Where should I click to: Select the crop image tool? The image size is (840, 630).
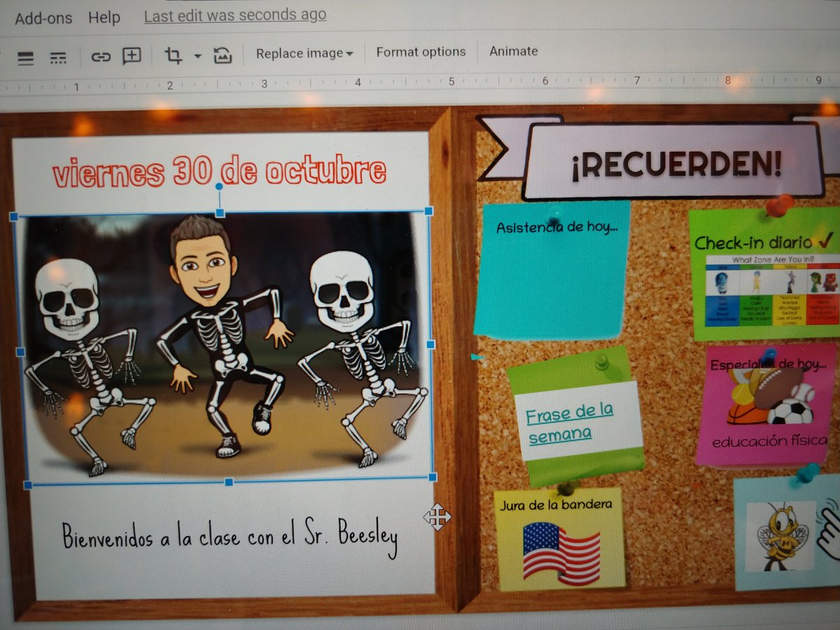(173, 55)
